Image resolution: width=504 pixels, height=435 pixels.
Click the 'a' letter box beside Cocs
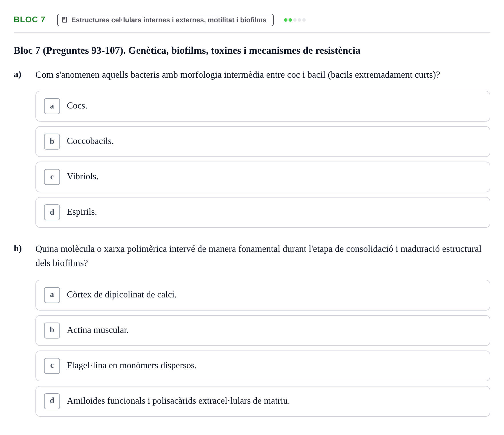point(52,106)
